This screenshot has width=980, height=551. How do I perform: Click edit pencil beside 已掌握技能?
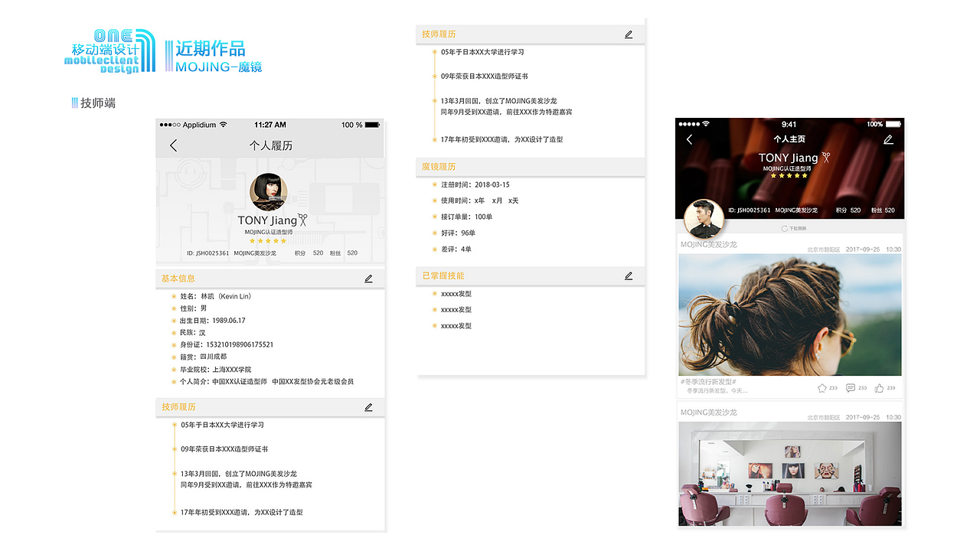[x=629, y=275]
